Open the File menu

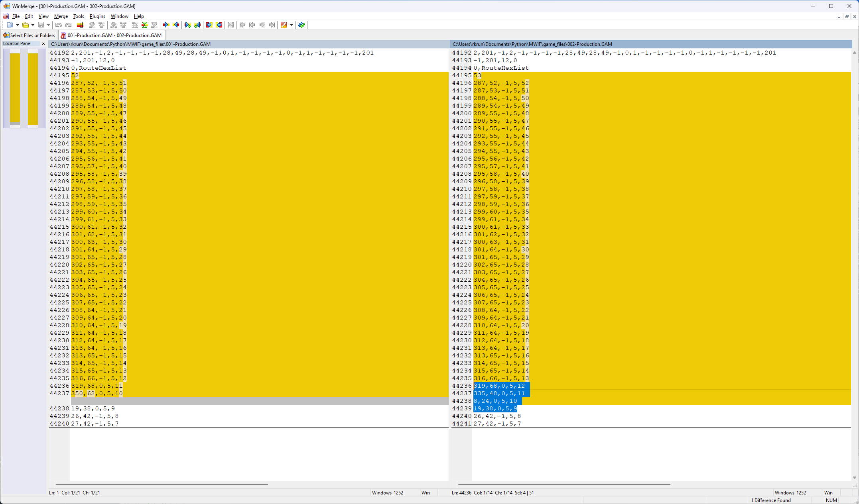16,16
